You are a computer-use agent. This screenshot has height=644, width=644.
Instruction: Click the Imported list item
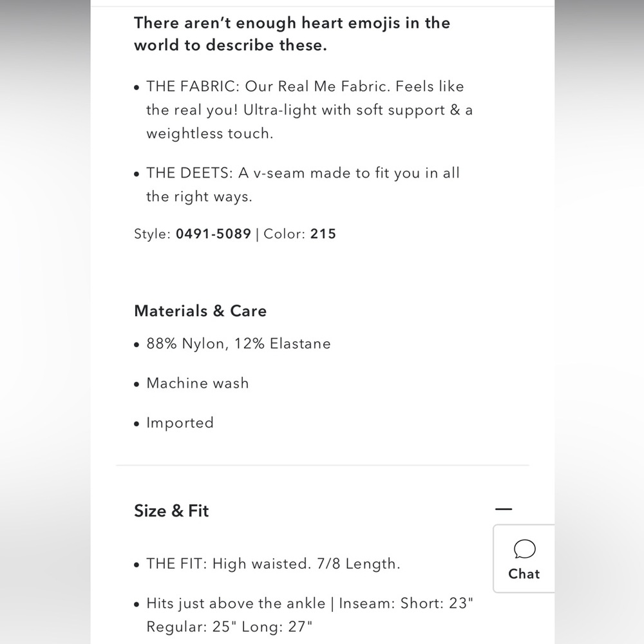[180, 423]
